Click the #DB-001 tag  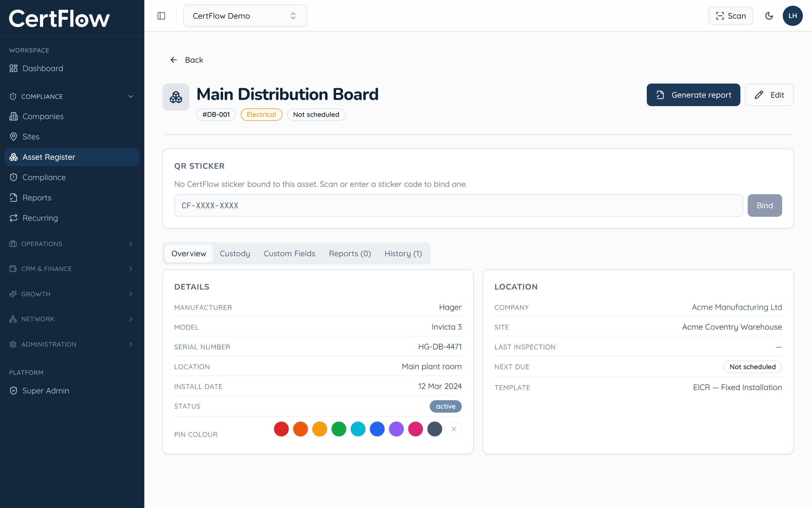216,115
